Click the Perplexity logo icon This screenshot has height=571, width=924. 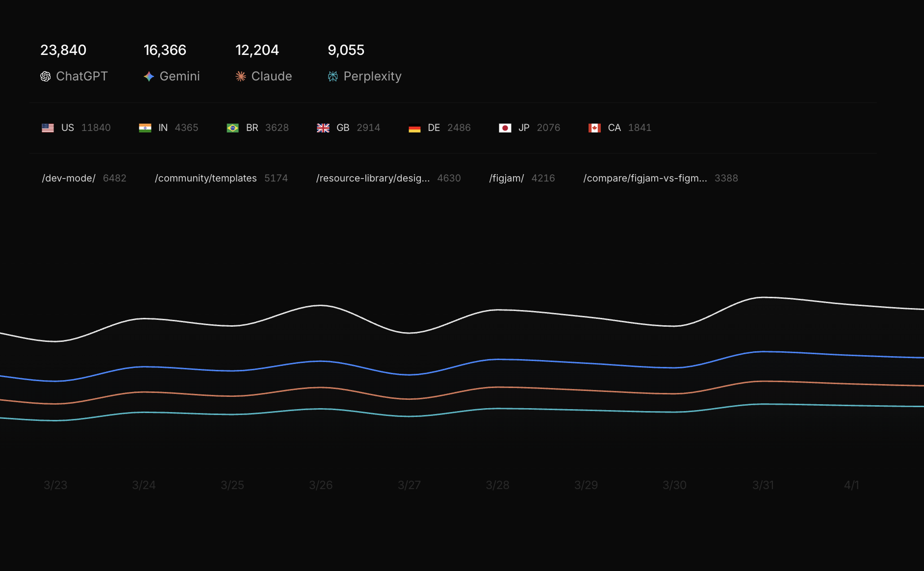(x=333, y=77)
